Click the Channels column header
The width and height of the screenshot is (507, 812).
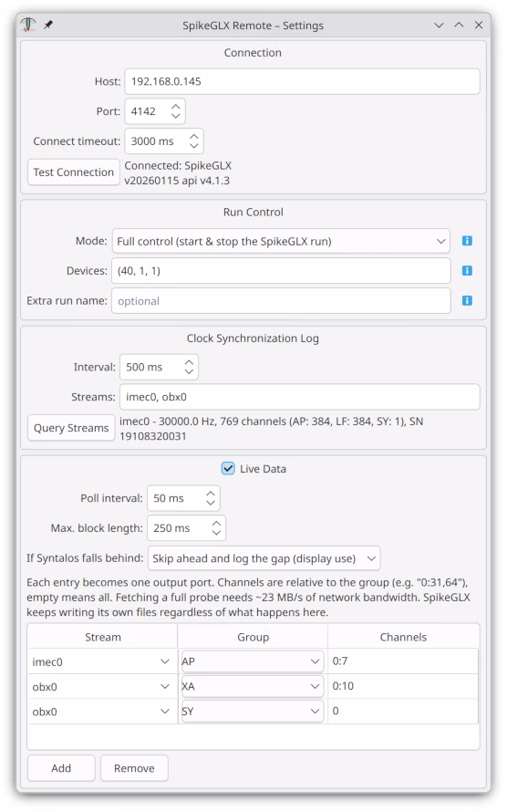coord(403,637)
